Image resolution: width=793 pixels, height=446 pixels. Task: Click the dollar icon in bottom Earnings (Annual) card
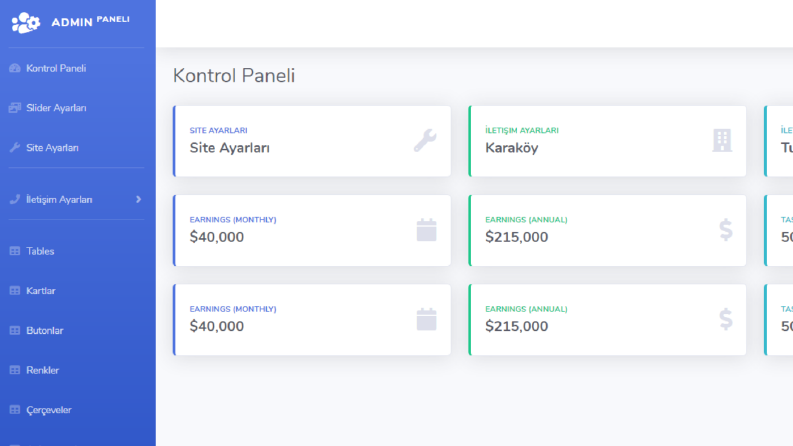(726, 320)
